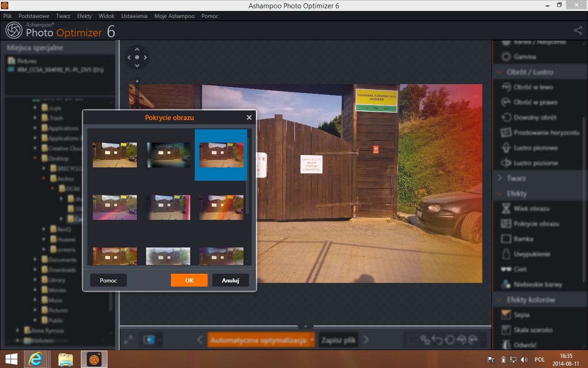This screenshot has height=368, width=588.
Task: Pan image right with navigation pad arrow
Action: click(x=146, y=57)
